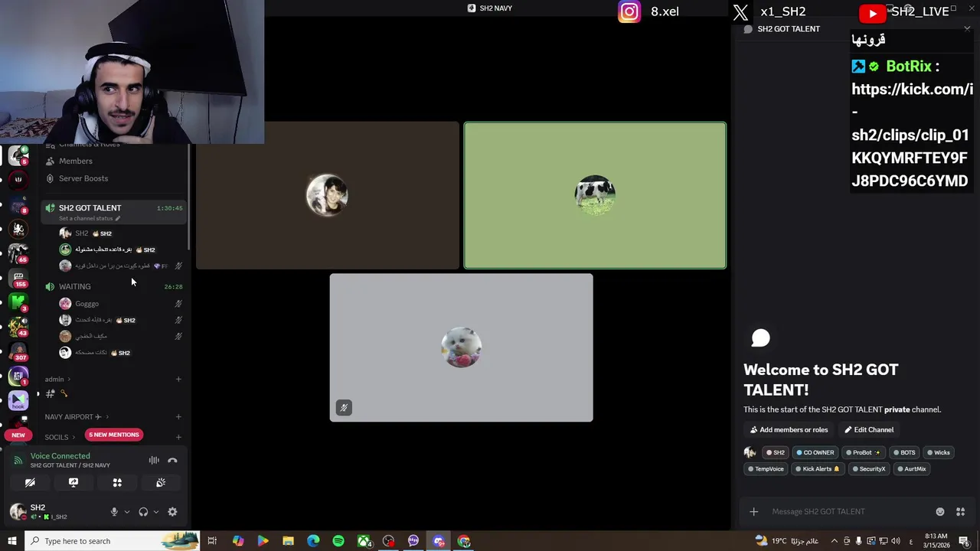Expand the NAVY AIRPORT category

point(77,417)
